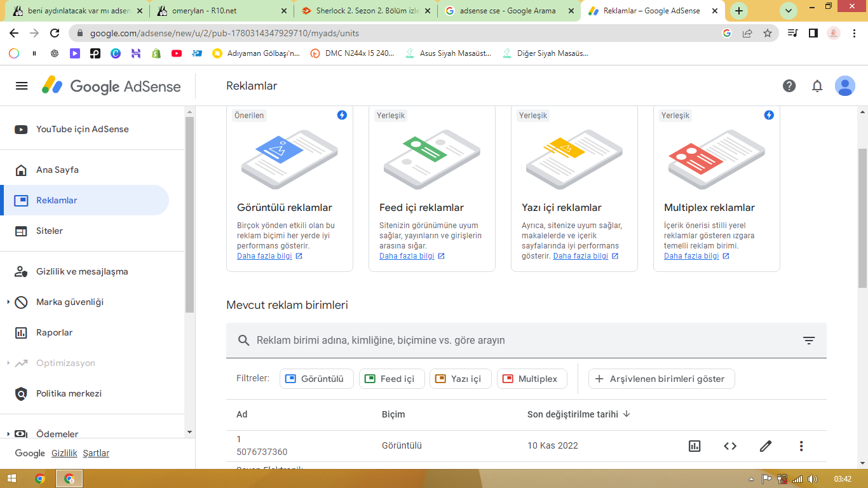Switch to the omerylan - R10.net tab
The image size is (868, 488).
222,11
